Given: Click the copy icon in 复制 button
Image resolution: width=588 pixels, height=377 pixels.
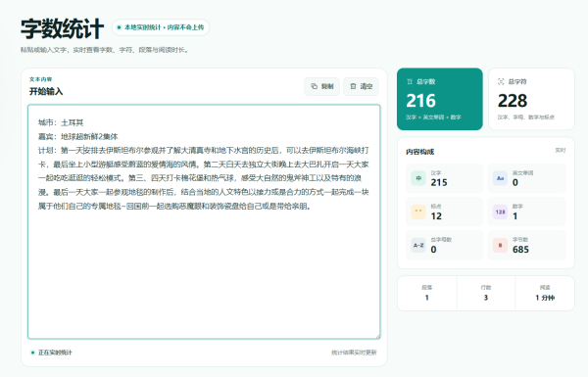Looking at the screenshot, I should (x=315, y=86).
